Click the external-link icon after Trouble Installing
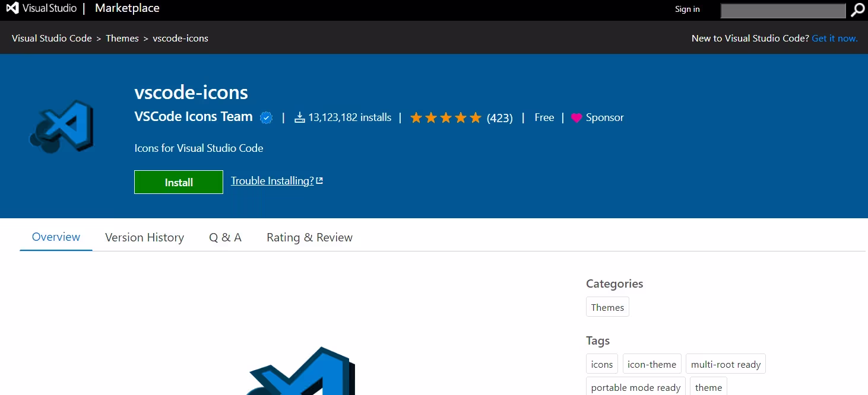This screenshot has width=868, height=395. 319,181
